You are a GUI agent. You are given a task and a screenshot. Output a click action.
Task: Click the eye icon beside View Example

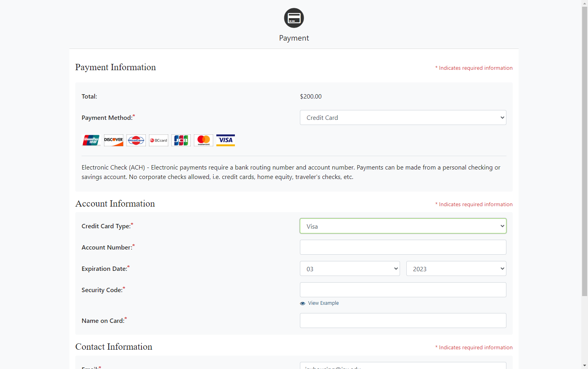tap(303, 304)
